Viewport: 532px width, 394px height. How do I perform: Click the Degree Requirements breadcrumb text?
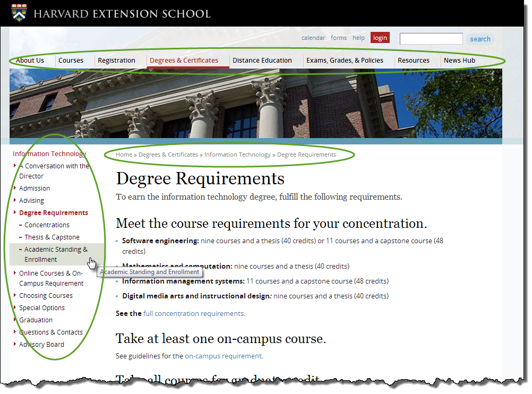tap(307, 155)
